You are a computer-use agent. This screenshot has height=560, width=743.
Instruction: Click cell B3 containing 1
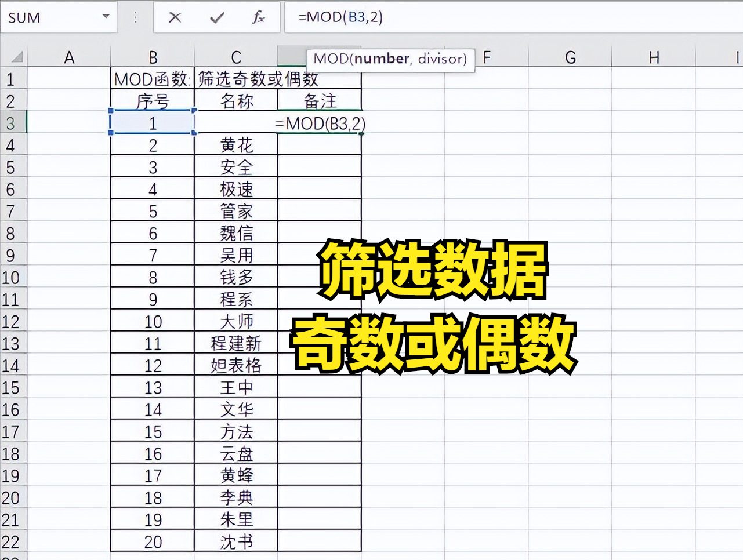coord(153,123)
